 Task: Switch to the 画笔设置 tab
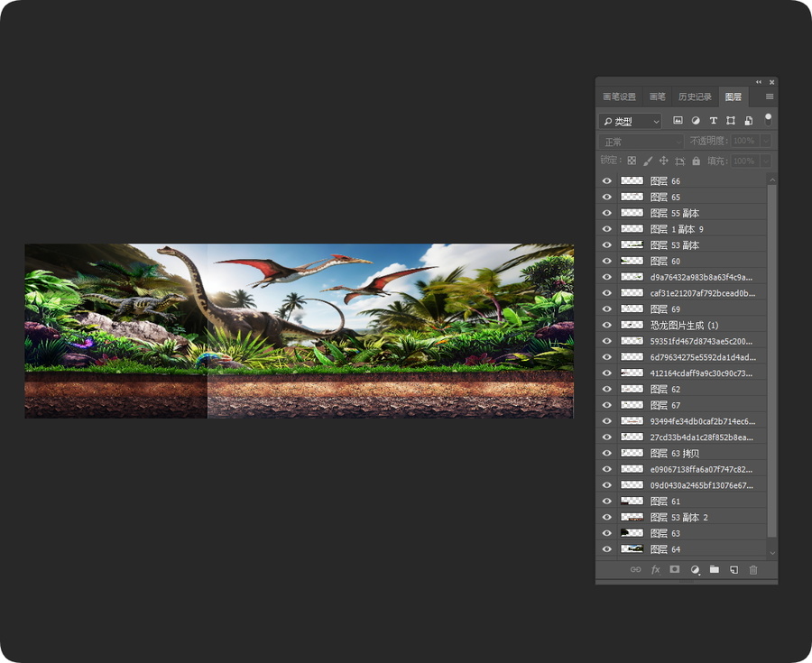point(619,97)
